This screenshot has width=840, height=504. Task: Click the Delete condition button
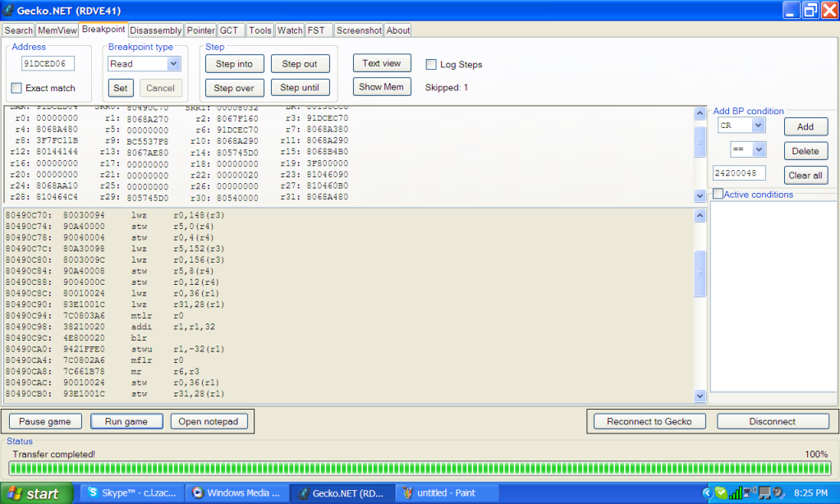tap(806, 151)
